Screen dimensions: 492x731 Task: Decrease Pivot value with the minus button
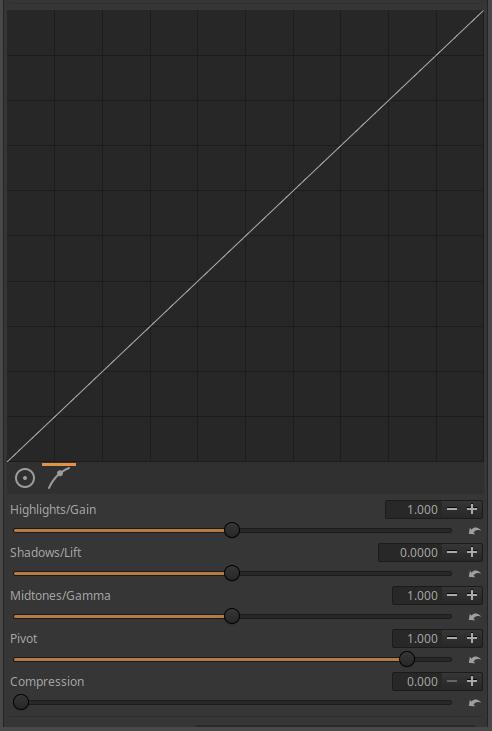(x=452, y=638)
